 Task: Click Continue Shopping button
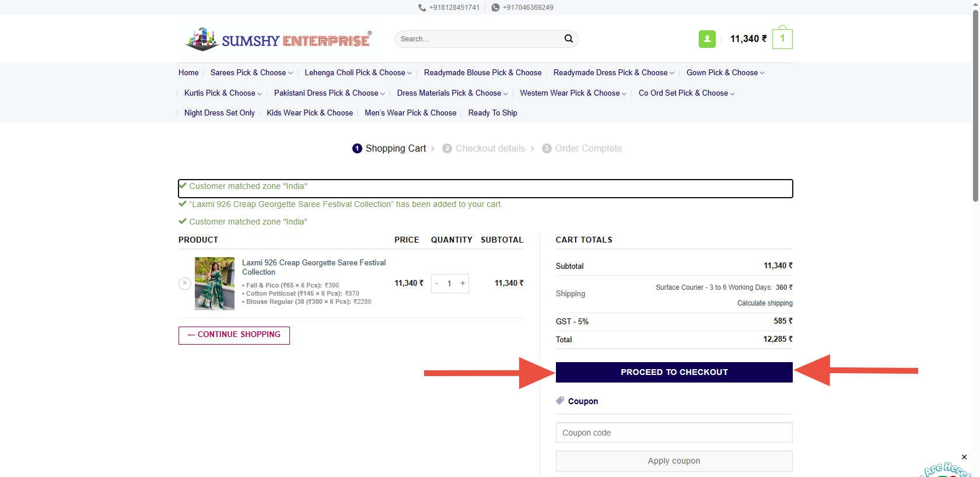[x=234, y=335]
